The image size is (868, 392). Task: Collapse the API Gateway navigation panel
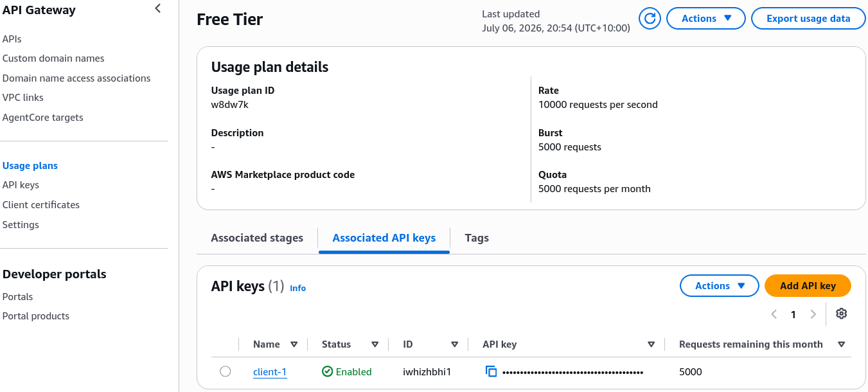[158, 8]
